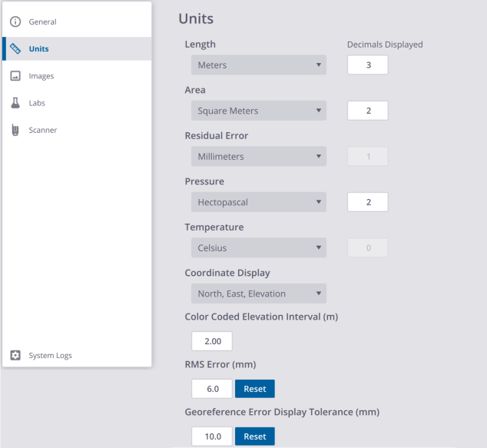Click the General info icon
The height and width of the screenshot is (448, 487).
[15, 22]
